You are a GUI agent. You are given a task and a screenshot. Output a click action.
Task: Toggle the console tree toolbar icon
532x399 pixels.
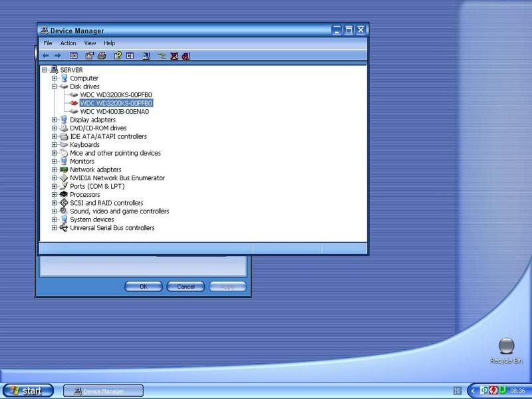(x=74, y=56)
